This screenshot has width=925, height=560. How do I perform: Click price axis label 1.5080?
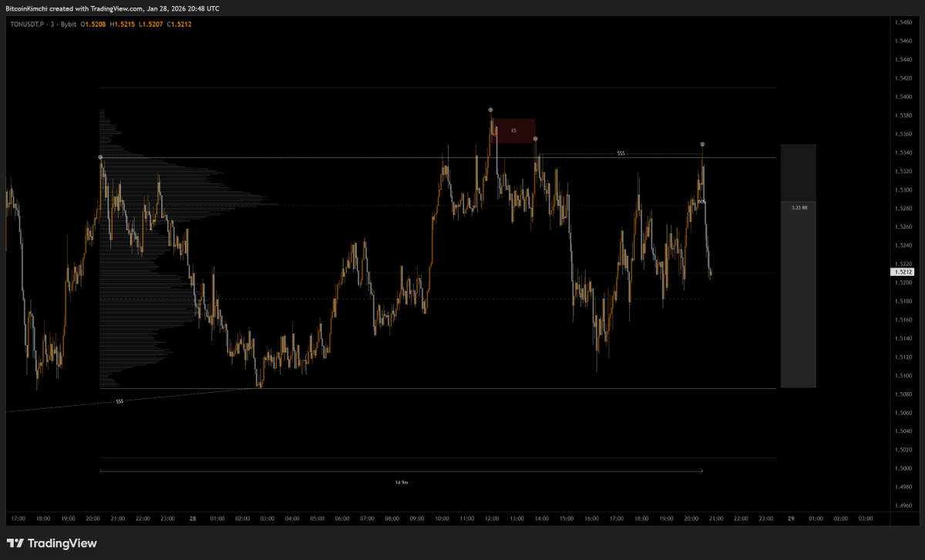(x=903, y=394)
